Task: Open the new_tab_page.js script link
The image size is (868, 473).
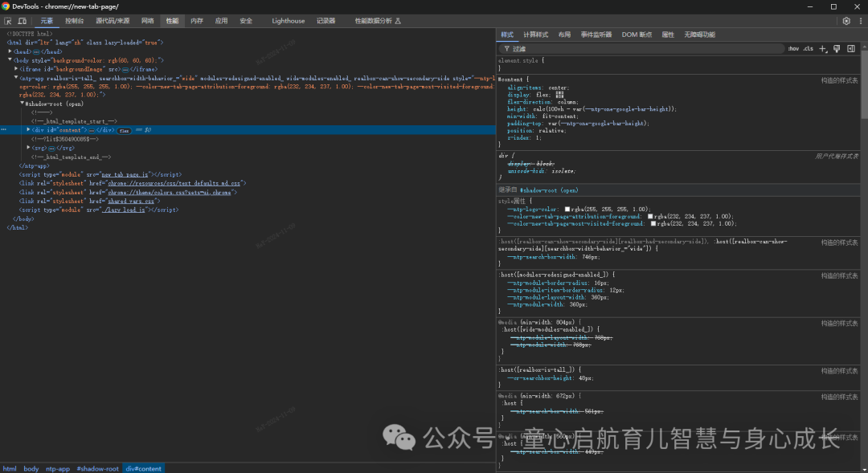Action: 125,175
